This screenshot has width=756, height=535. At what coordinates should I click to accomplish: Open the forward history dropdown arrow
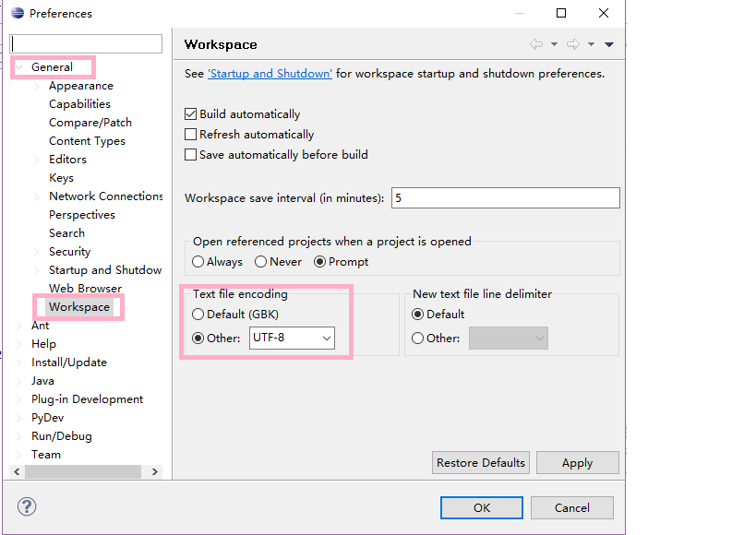pyautogui.click(x=591, y=44)
